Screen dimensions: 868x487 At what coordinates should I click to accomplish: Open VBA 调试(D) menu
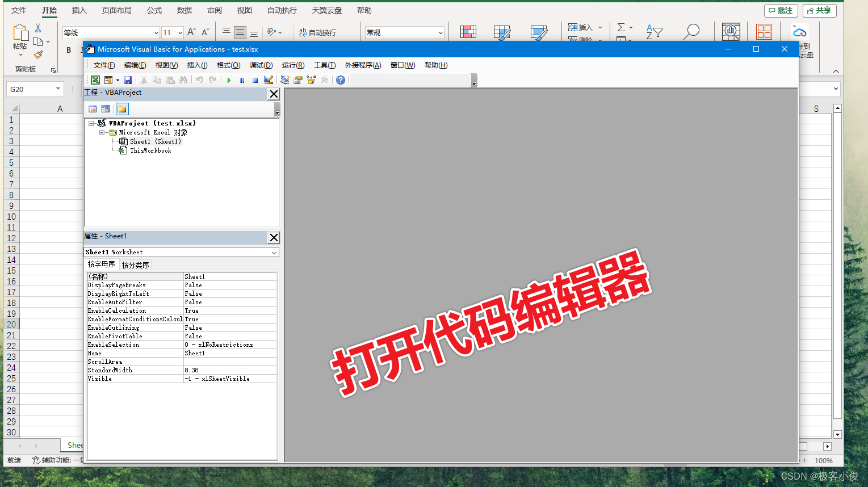coord(261,65)
